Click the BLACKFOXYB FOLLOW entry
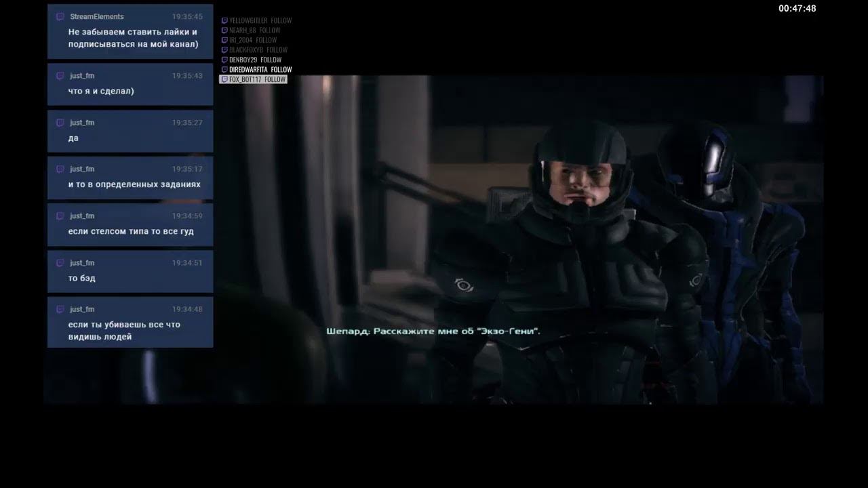This screenshot has height=488, width=868. click(255, 49)
